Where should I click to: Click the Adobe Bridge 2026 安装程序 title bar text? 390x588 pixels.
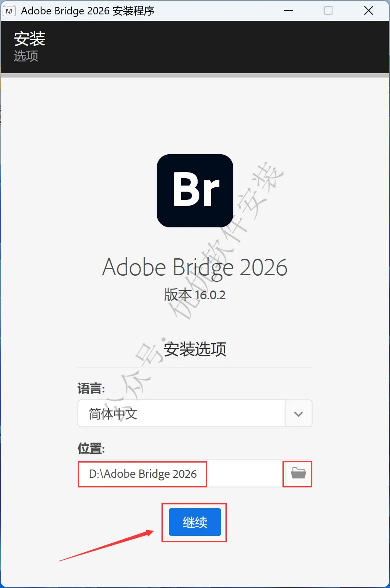(88, 11)
